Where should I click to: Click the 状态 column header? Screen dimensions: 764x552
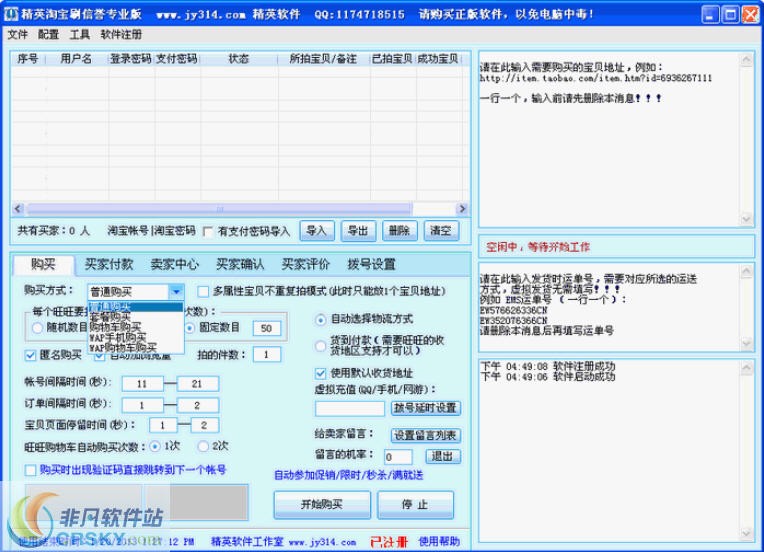[x=239, y=59]
